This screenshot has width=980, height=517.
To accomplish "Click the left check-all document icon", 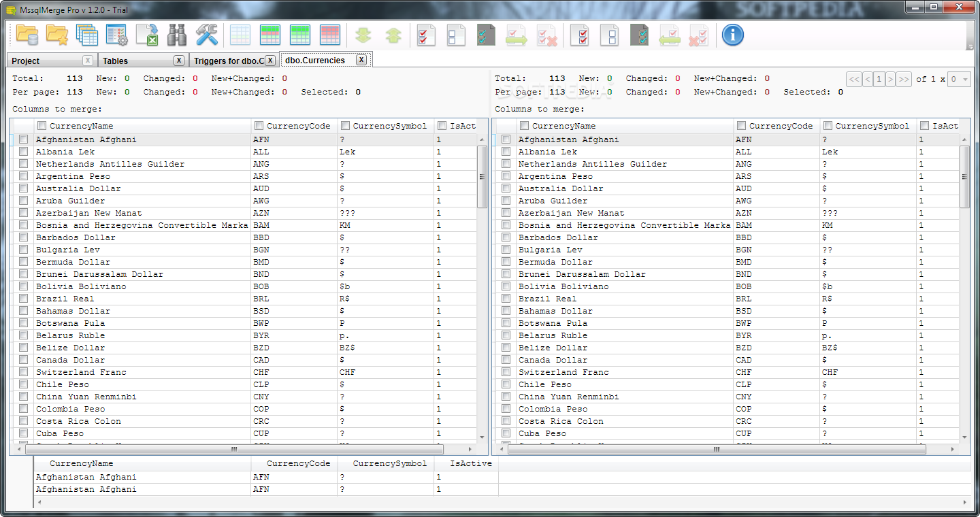I will [x=427, y=35].
